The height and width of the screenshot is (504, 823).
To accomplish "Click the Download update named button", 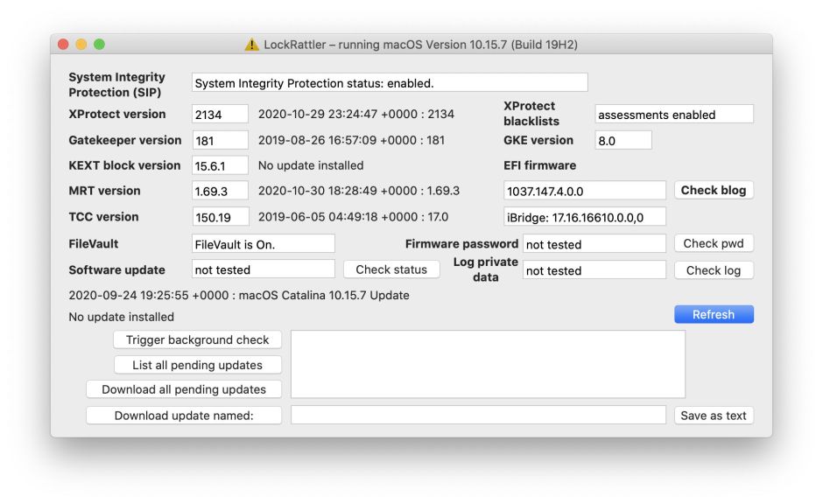I will tap(184, 416).
